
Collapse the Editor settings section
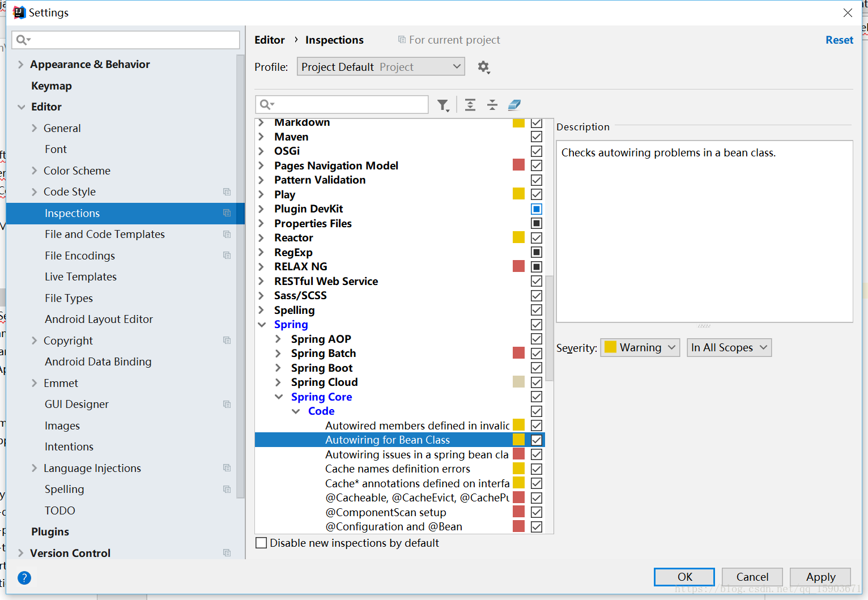tap(21, 107)
